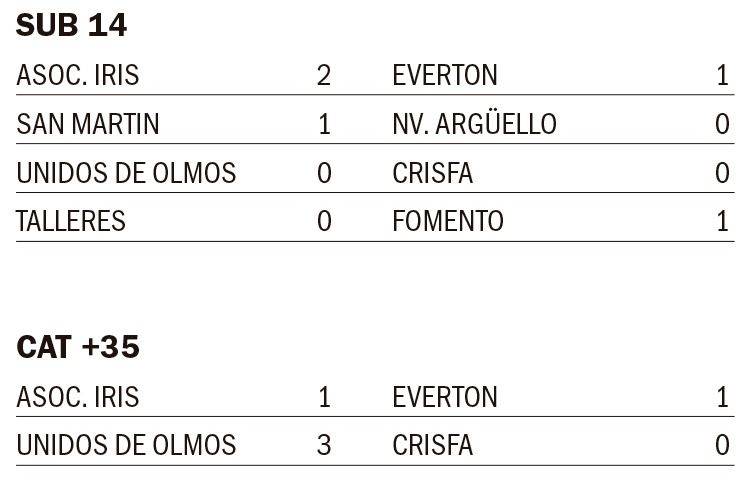The height and width of the screenshot is (480, 750).
Task: Click ASOC. IRIS score 2 in SUB 14
Action: pos(323,76)
